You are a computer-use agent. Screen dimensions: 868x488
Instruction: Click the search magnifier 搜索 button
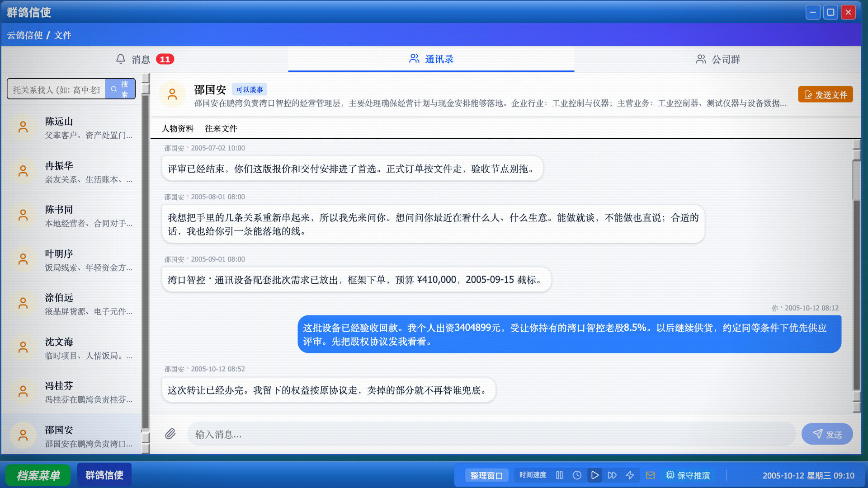coord(120,89)
